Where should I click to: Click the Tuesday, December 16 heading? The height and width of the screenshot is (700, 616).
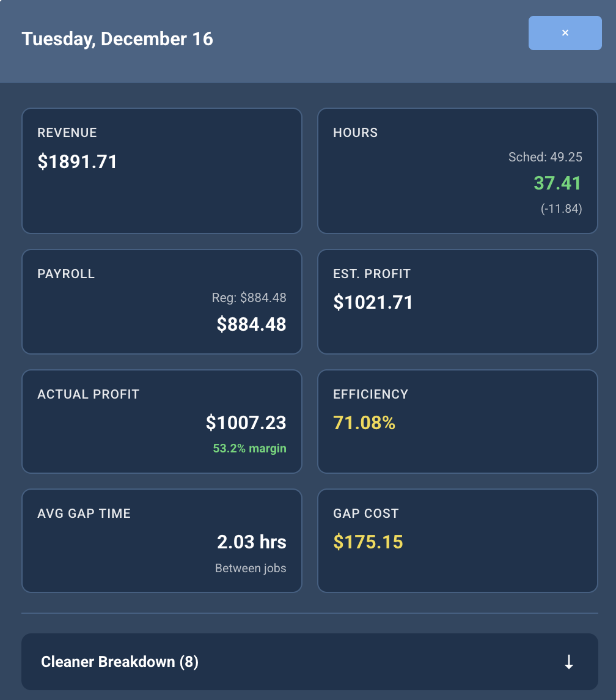coord(117,39)
